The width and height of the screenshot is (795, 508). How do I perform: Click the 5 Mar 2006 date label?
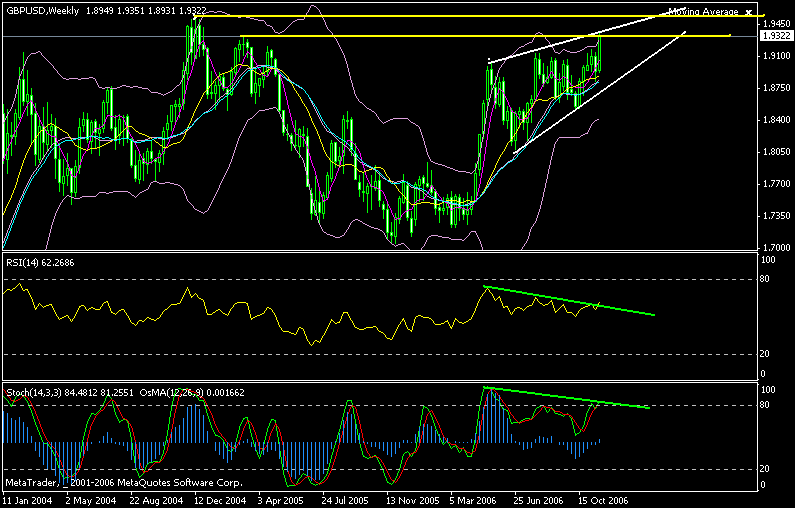[475, 500]
